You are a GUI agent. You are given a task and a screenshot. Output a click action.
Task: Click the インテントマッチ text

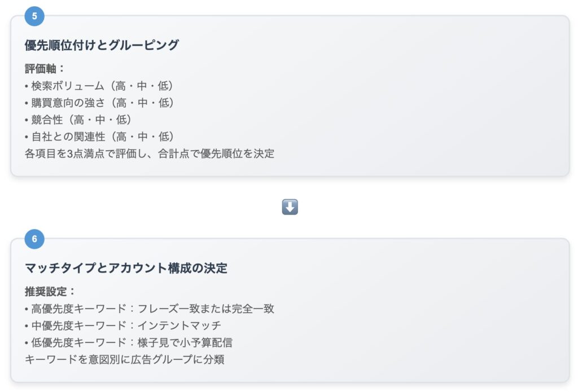(179, 325)
